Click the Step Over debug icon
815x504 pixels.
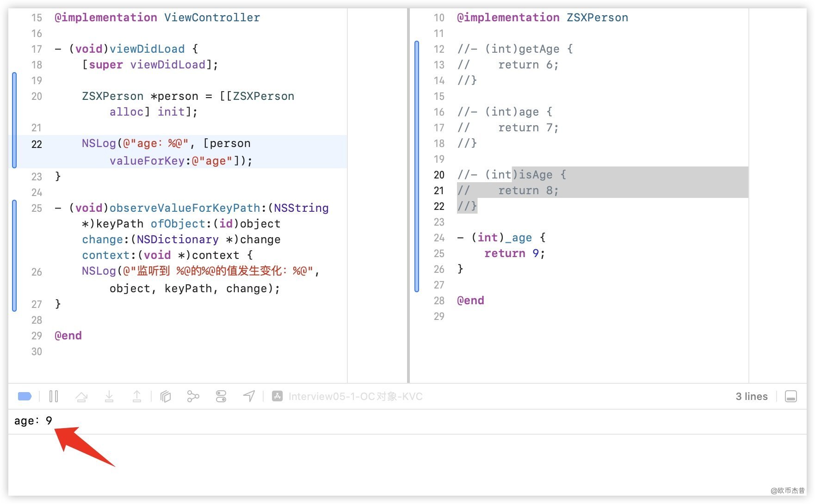tap(81, 396)
